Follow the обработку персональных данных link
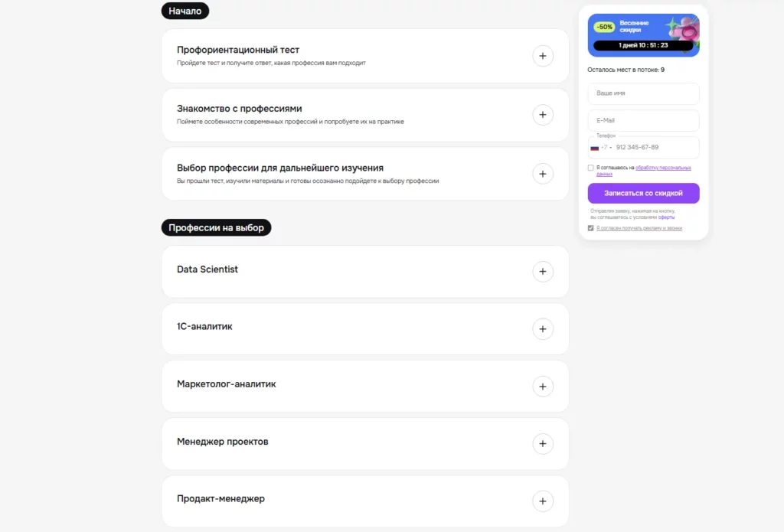This screenshot has width=784, height=532. click(661, 168)
